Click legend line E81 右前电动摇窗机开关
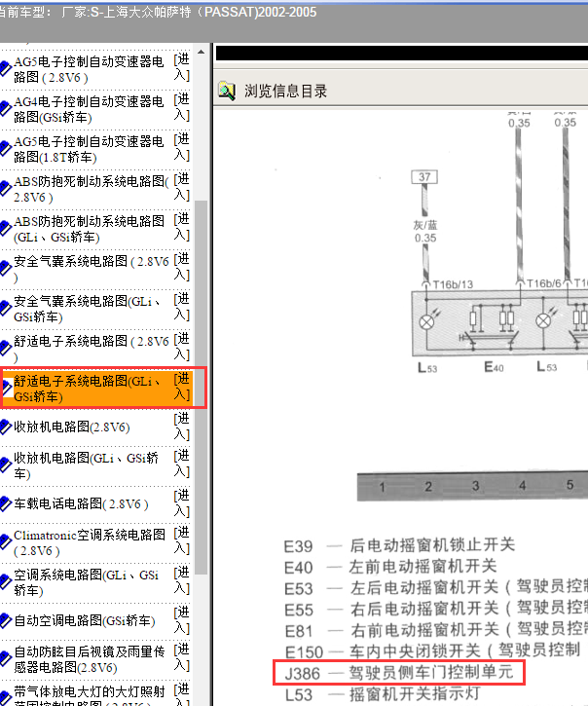Image resolution: width=588 pixels, height=706 pixels. coord(436,630)
